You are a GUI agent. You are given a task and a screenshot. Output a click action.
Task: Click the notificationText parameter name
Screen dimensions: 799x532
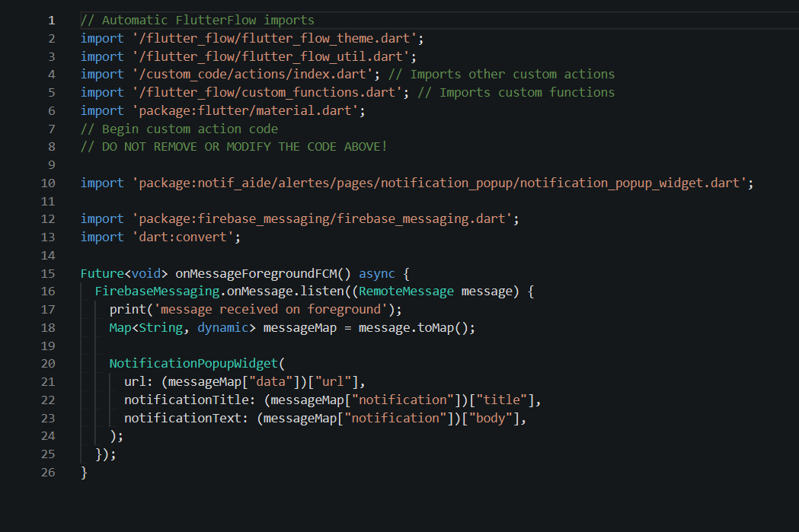186,419
